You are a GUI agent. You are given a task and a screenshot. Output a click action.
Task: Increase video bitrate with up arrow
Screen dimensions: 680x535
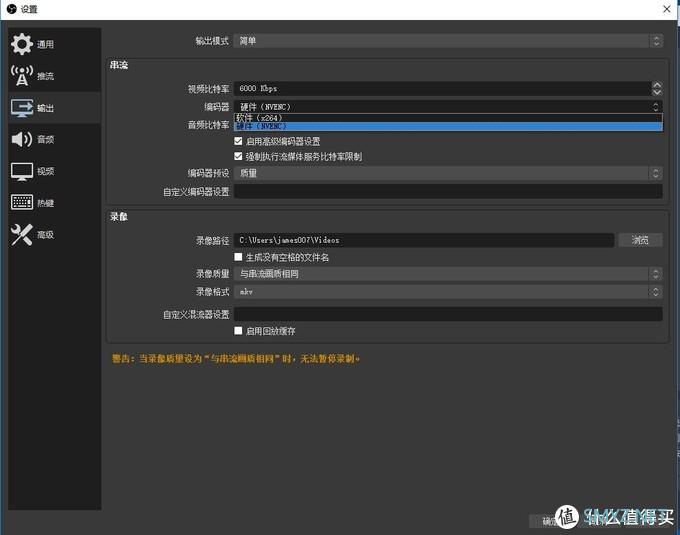pyautogui.click(x=657, y=85)
